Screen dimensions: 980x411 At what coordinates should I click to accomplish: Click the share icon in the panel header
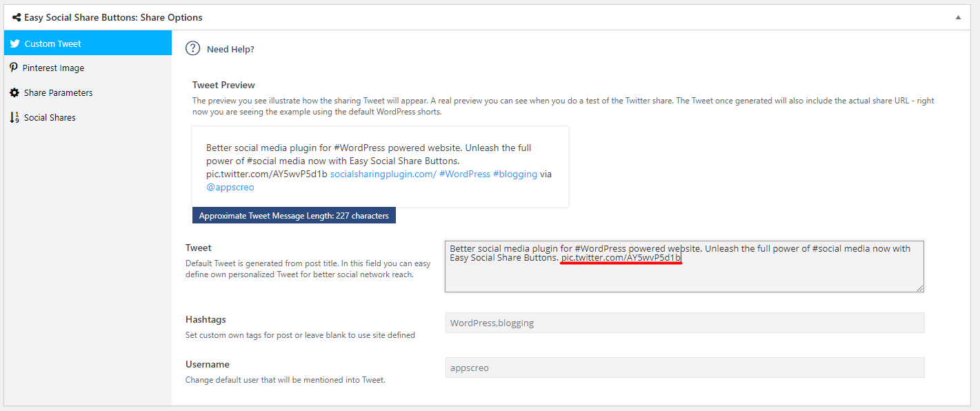pyautogui.click(x=16, y=17)
